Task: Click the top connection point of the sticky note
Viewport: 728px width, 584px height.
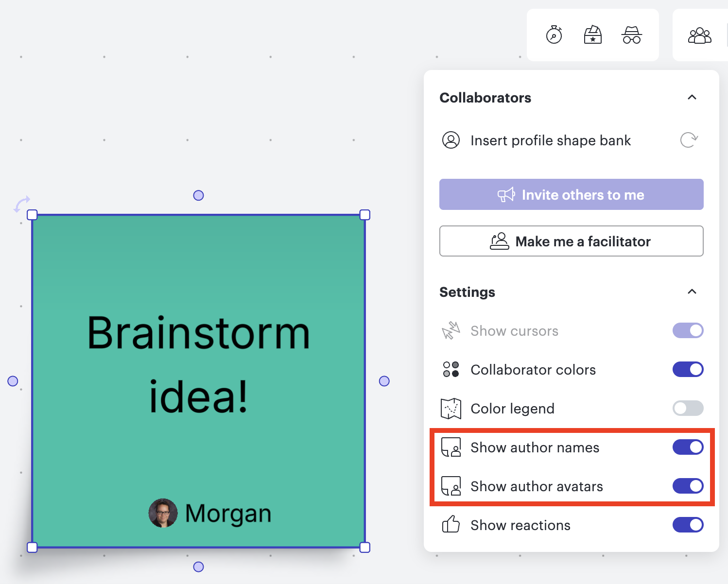Action: click(x=198, y=195)
